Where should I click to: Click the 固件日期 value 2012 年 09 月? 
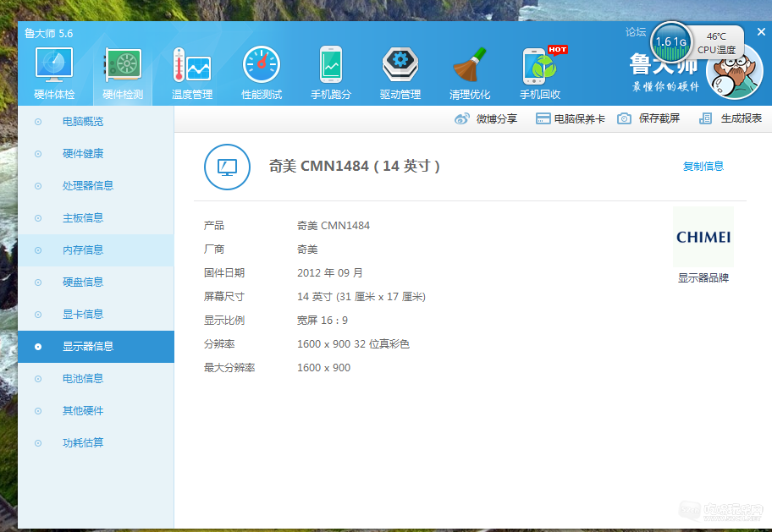330,273
